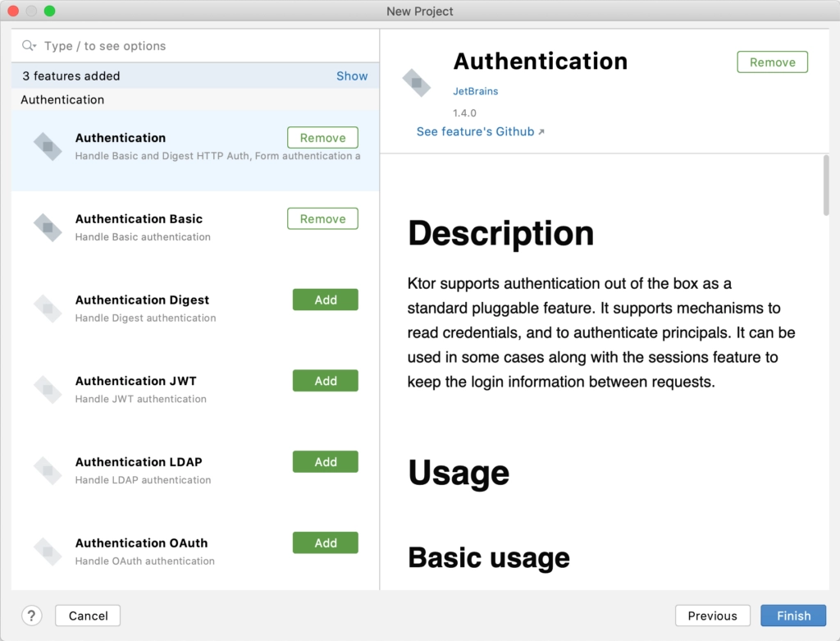Click the Description heading
Image resolution: width=840 pixels, height=641 pixels.
pos(501,234)
